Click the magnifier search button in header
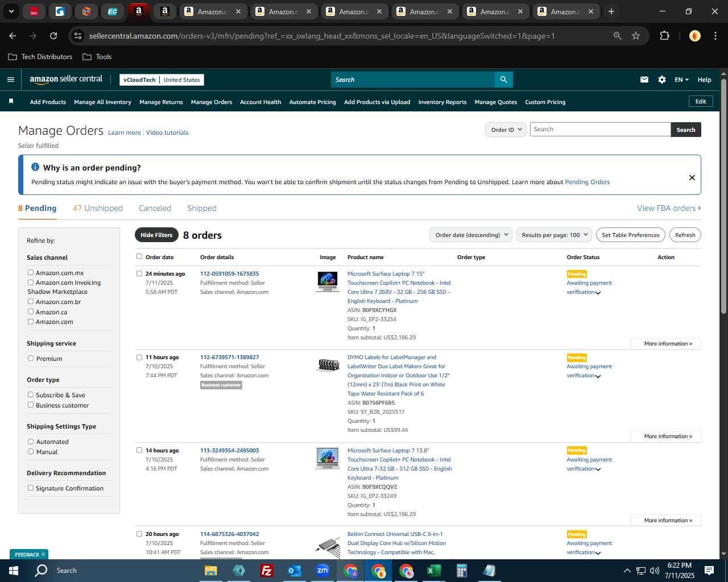Viewport: 728px width, 582px height. (504, 80)
